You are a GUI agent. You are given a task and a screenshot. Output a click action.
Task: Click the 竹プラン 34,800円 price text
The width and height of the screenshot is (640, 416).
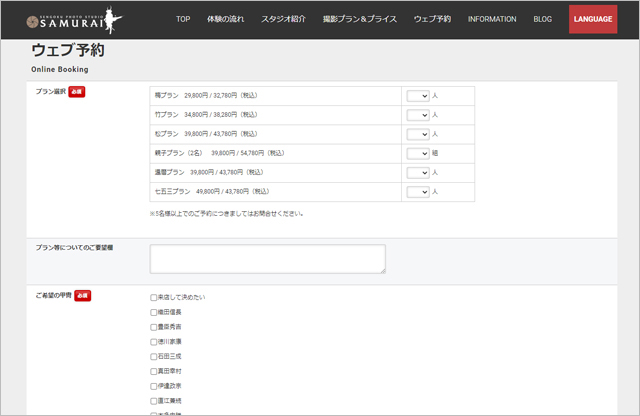tap(206, 115)
